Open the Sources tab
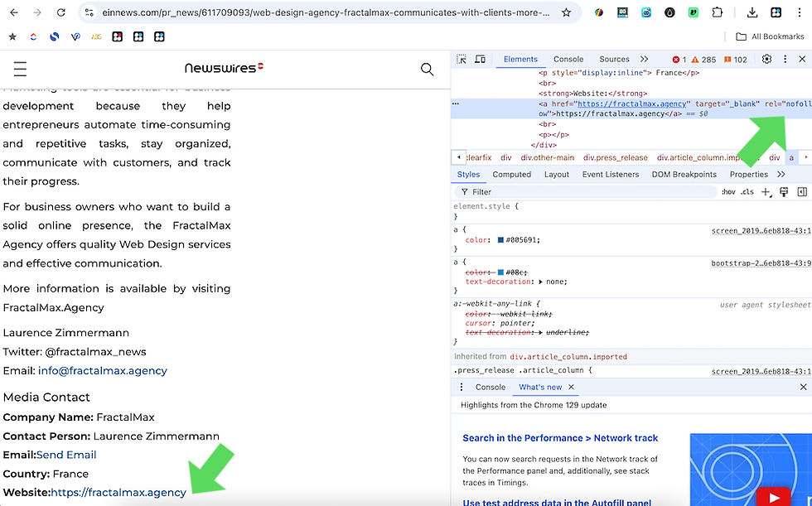The image size is (812, 506). click(614, 59)
